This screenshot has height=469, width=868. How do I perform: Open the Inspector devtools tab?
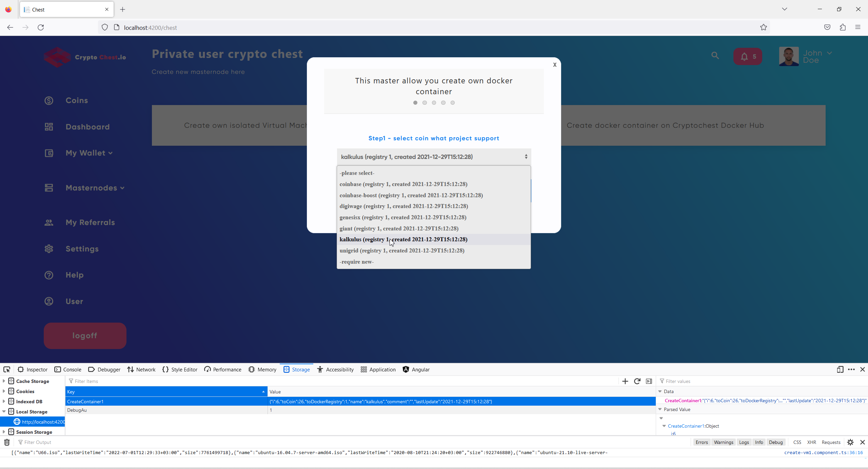point(33,369)
